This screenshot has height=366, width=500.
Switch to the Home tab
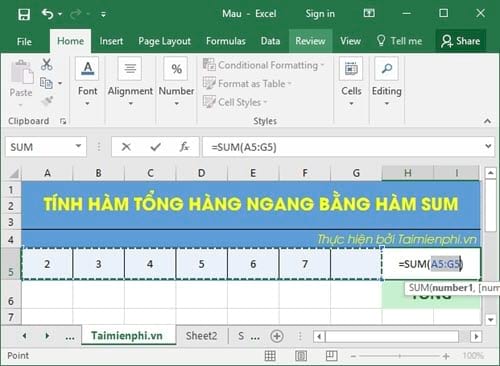(x=70, y=41)
